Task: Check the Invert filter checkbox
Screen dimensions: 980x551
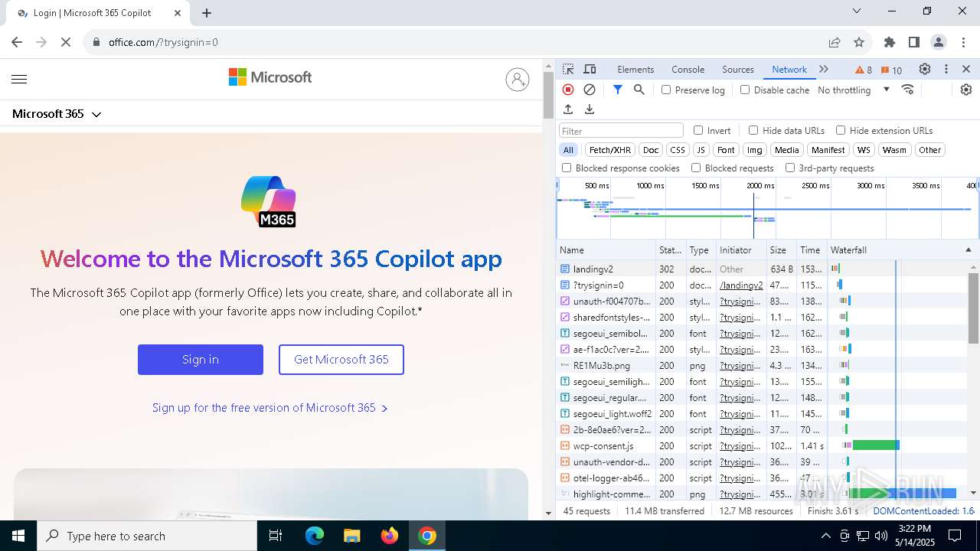Action: click(698, 130)
